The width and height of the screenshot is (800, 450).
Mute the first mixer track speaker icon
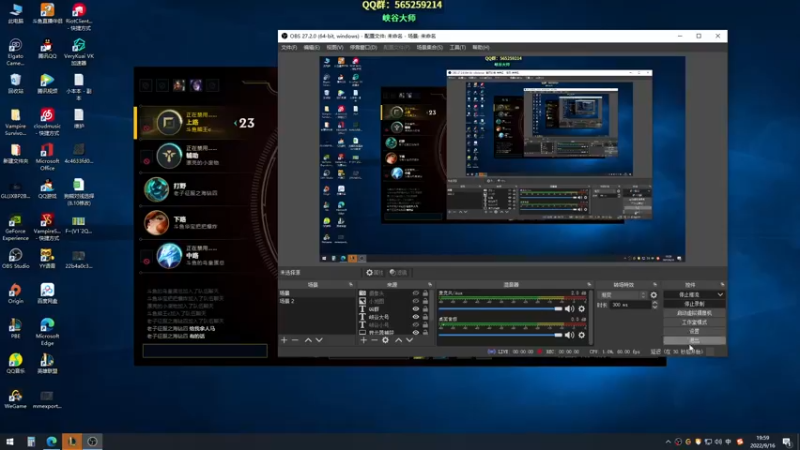tap(569, 309)
